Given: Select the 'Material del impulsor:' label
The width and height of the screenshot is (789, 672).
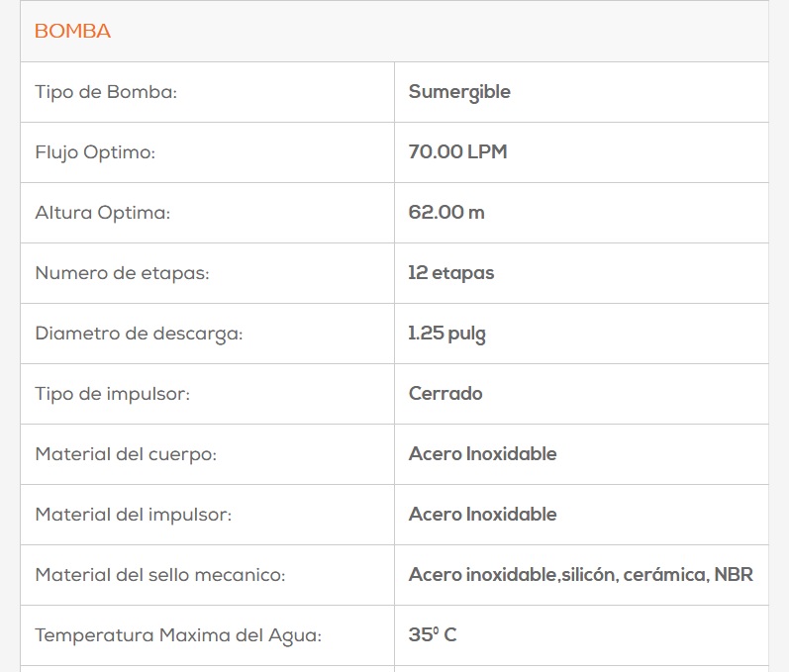Looking at the screenshot, I should click(x=134, y=515).
